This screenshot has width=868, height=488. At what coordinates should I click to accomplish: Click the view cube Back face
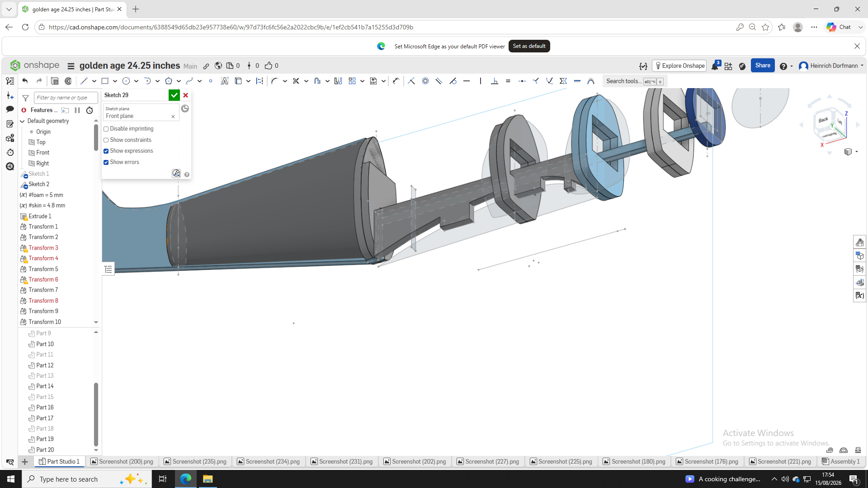[x=823, y=120]
